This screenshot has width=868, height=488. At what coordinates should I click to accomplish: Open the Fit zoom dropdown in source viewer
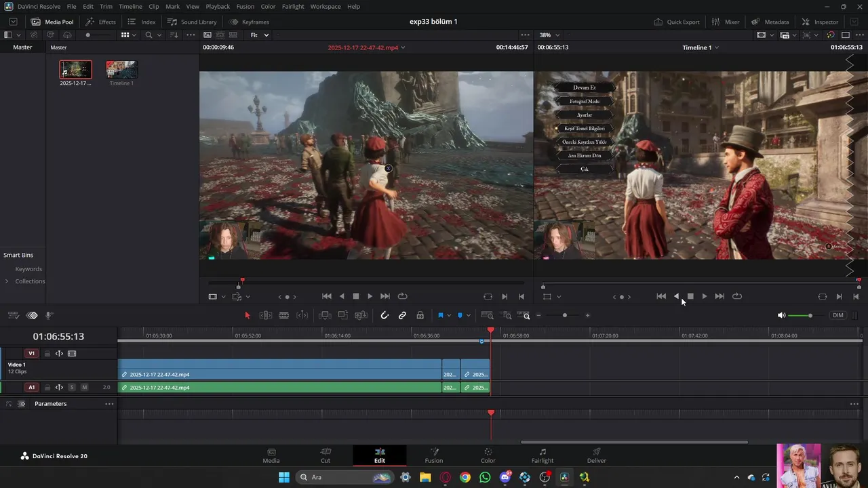(x=260, y=35)
